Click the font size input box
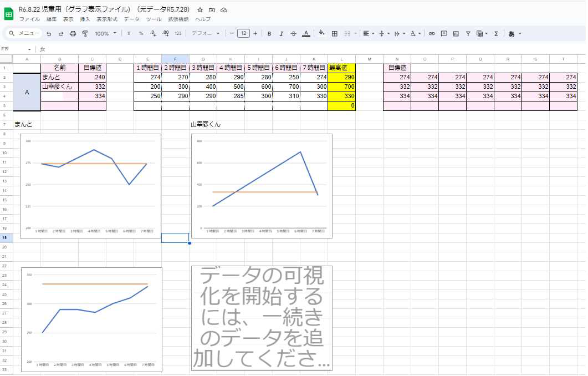588x376 pixels. pos(243,34)
